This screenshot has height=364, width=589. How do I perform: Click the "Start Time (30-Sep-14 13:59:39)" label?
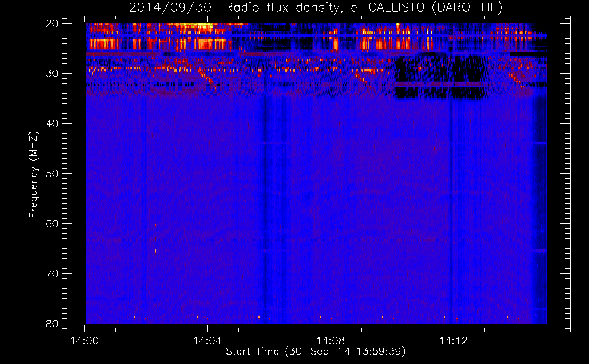point(316,351)
